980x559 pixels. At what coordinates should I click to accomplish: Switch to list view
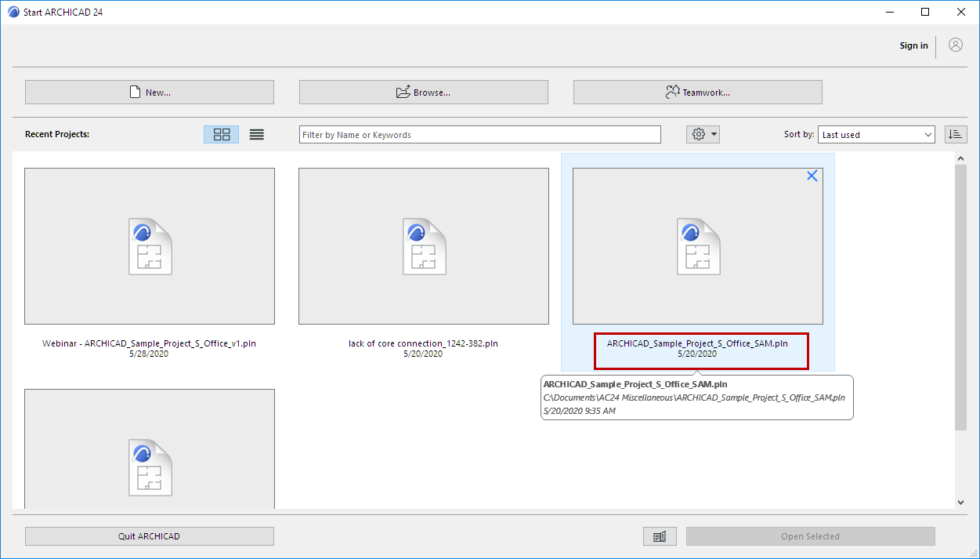(x=257, y=134)
